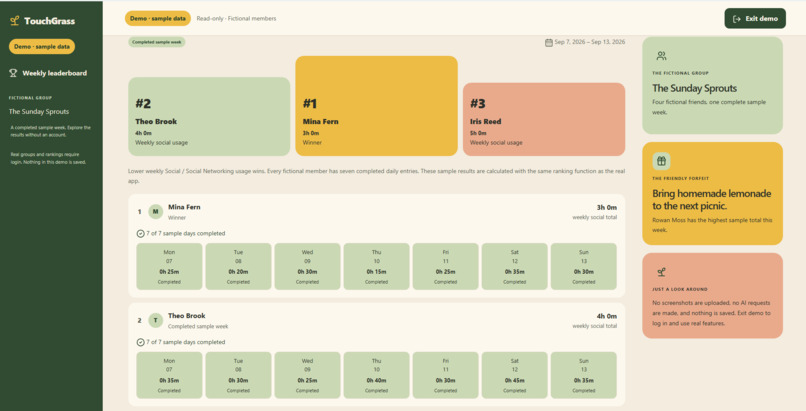
Task: Click Mina Fern's M avatar
Action: tap(156, 212)
